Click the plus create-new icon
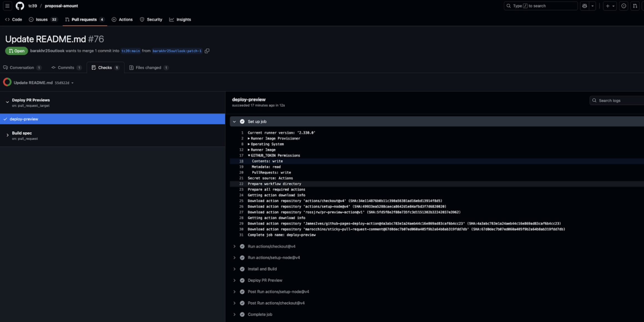Image resolution: width=644 pixels, height=322 pixels. (607, 6)
